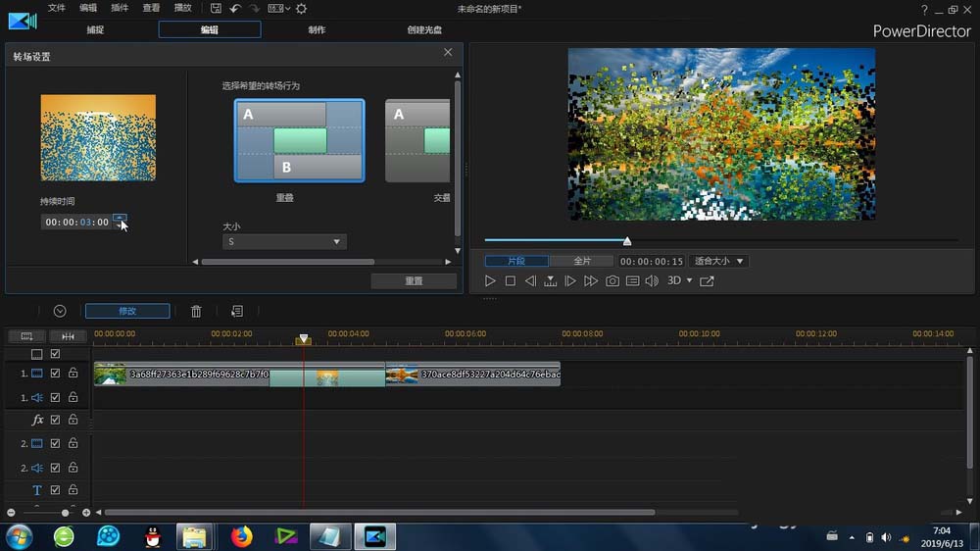
Task: Toggle the topmost track header checkbox
Action: tap(55, 354)
